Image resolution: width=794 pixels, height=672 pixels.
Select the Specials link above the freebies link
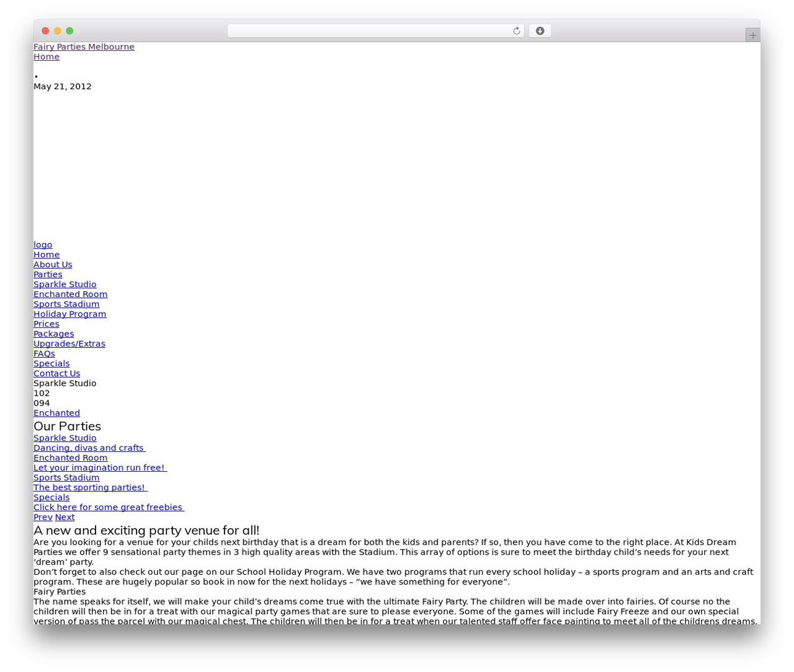[x=51, y=498]
